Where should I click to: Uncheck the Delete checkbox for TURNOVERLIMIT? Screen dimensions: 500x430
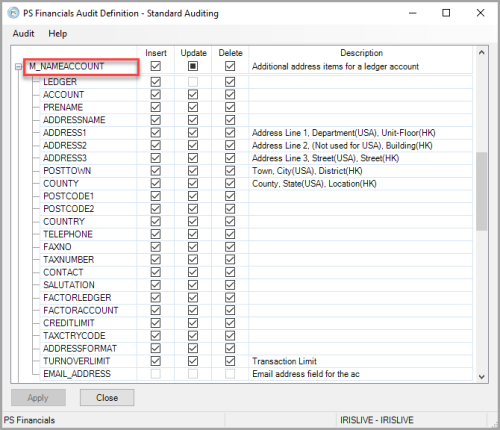tap(230, 361)
